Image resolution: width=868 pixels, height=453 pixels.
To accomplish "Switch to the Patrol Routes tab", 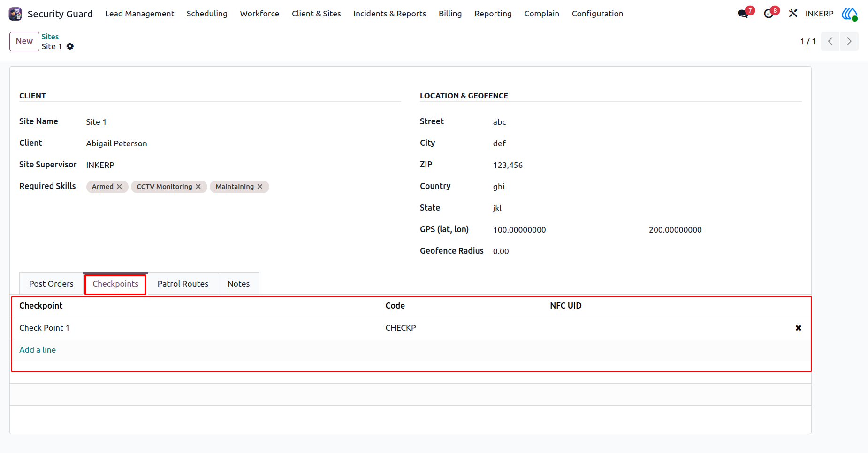I will pyautogui.click(x=183, y=284).
